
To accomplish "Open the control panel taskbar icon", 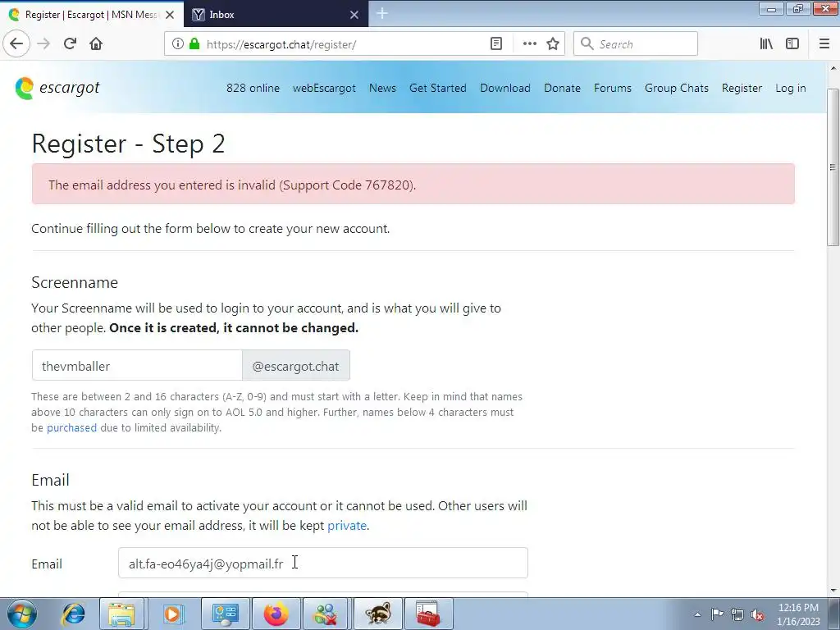I will [x=226, y=614].
